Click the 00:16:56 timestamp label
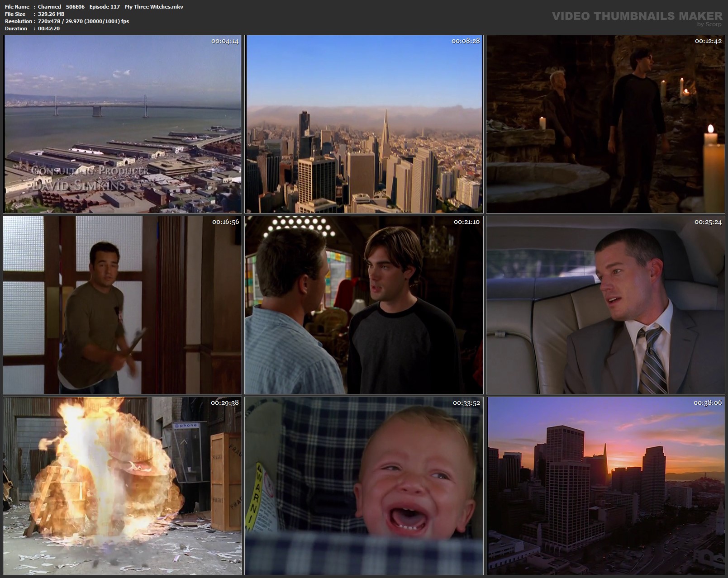This screenshot has width=728, height=578. (x=225, y=222)
